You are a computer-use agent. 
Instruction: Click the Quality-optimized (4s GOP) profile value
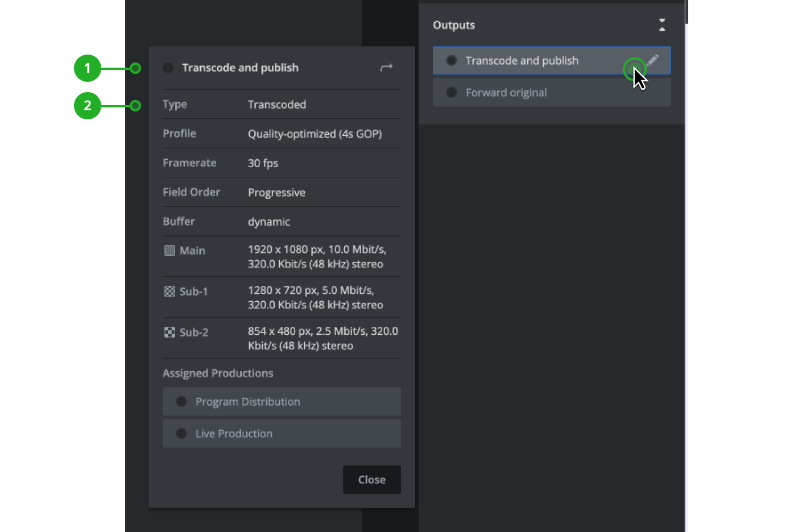[x=315, y=134]
